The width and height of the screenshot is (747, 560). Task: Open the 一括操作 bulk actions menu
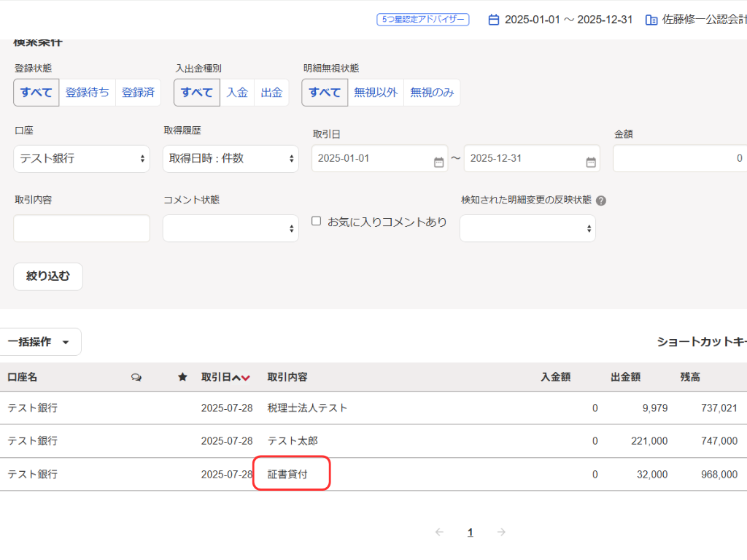click(39, 342)
